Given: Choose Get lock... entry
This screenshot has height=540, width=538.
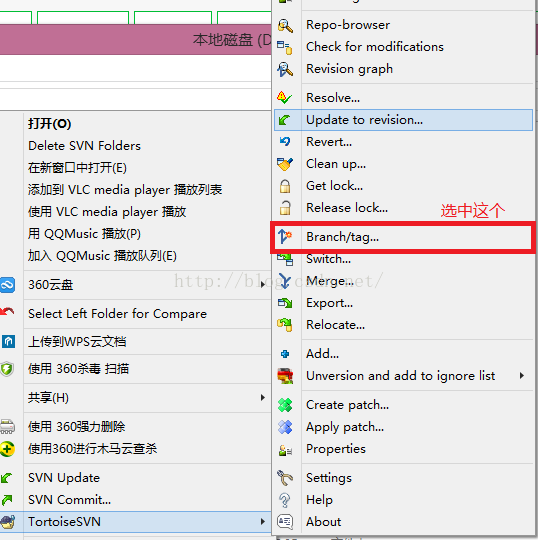Looking at the screenshot, I should (x=334, y=186).
